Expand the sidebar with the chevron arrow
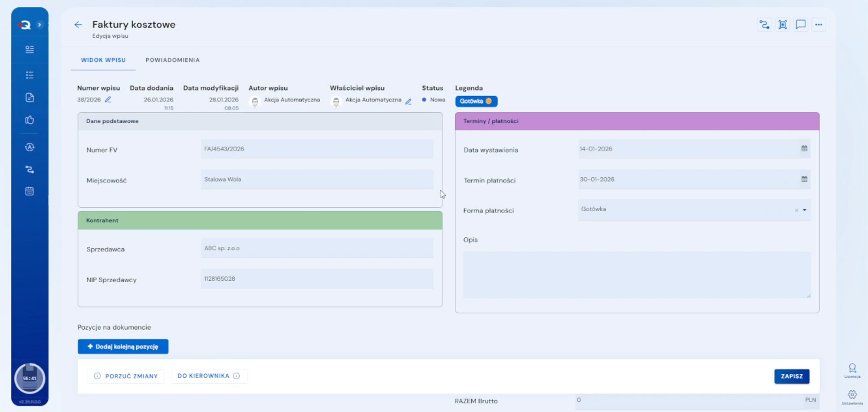Image resolution: width=868 pixels, height=412 pixels. click(39, 25)
